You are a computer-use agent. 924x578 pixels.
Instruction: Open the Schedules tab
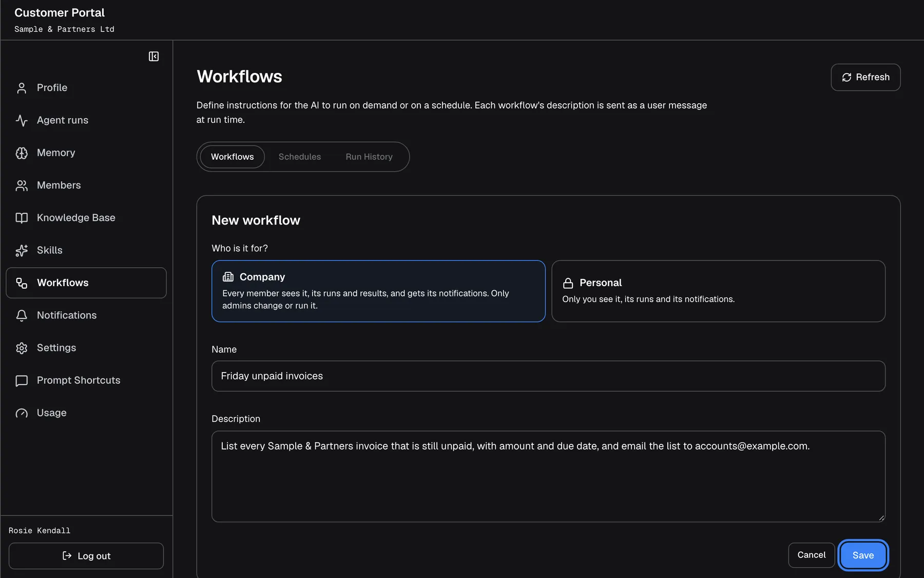(300, 157)
